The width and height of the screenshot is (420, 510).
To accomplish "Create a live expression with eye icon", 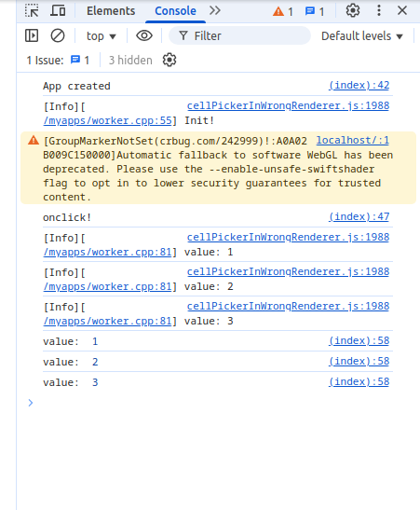I will click(x=144, y=35).
